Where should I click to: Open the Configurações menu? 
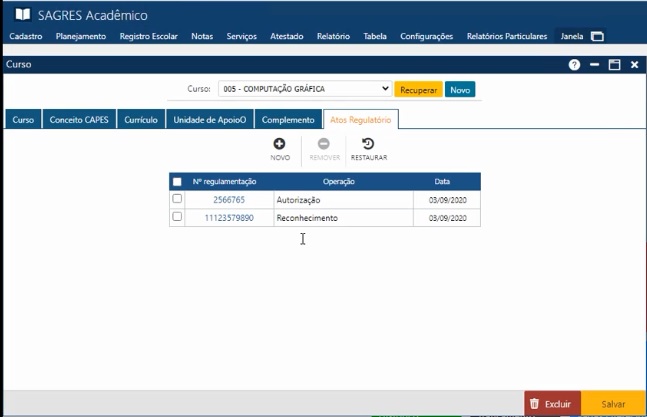coord(426,37)
